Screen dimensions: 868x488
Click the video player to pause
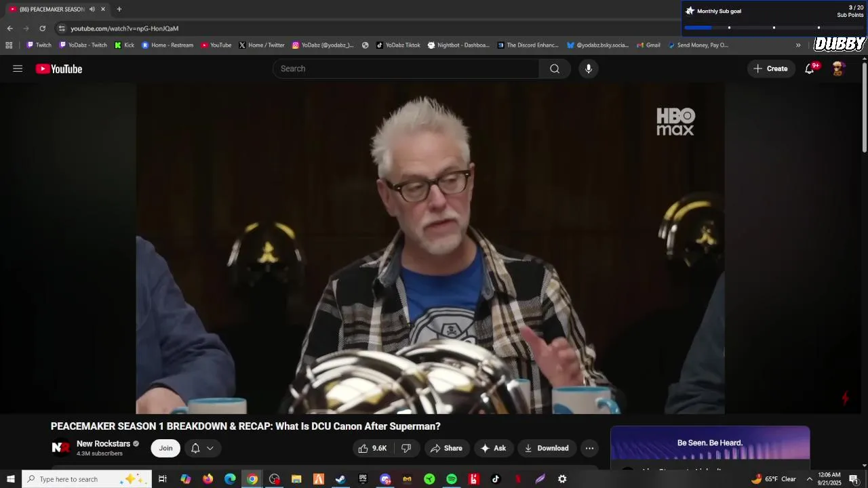(x=430, y=248)
